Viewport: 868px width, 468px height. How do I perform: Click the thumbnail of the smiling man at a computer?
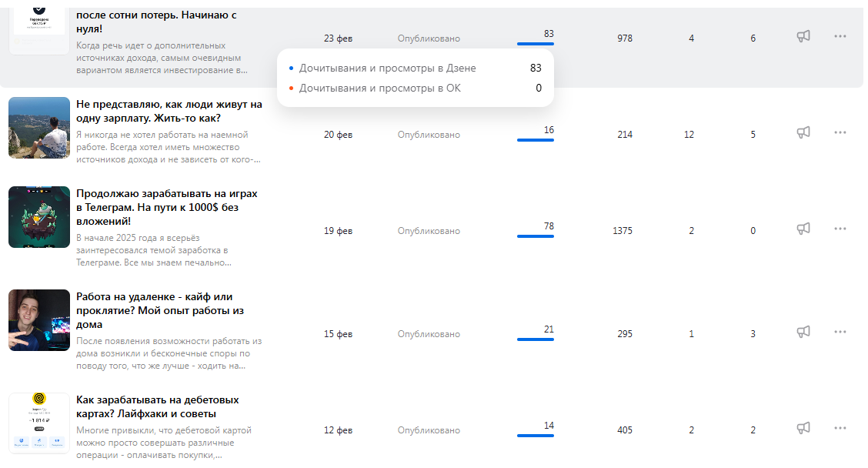pyautogui.click(x=39, y=320)
